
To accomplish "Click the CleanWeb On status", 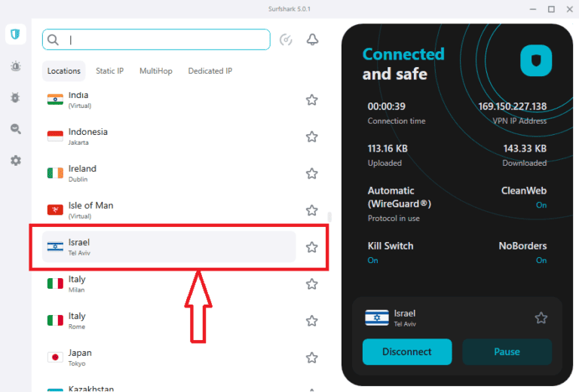I will coord(541,205).
